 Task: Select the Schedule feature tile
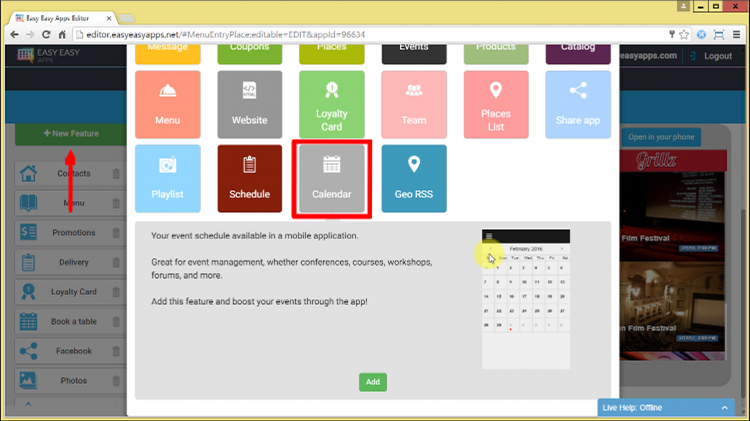pyautogui.click(x=249, y=178)
